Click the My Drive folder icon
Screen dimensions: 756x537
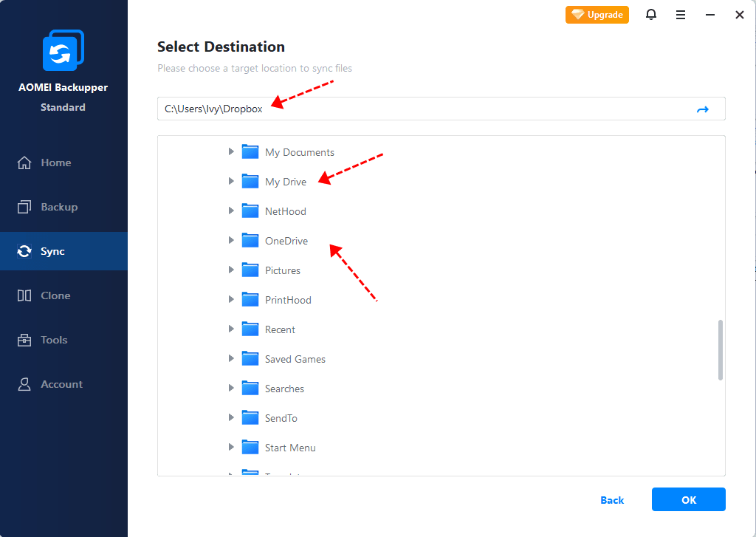tap(250, 181)
